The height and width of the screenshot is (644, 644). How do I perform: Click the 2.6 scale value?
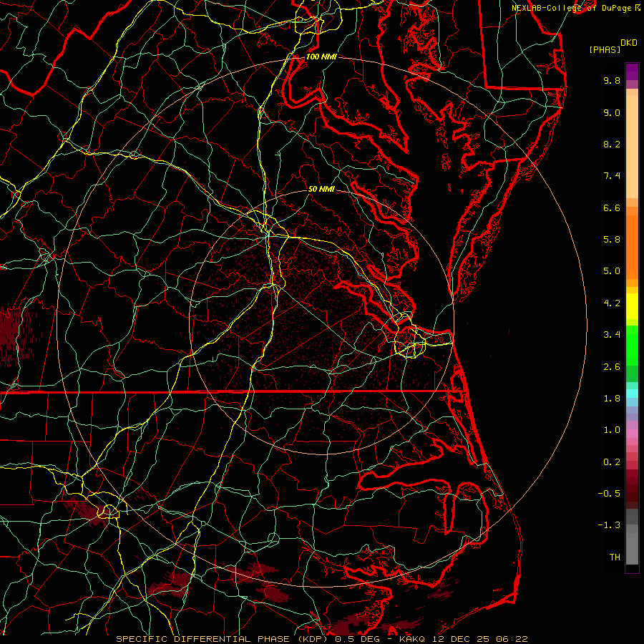click(612, 367)
